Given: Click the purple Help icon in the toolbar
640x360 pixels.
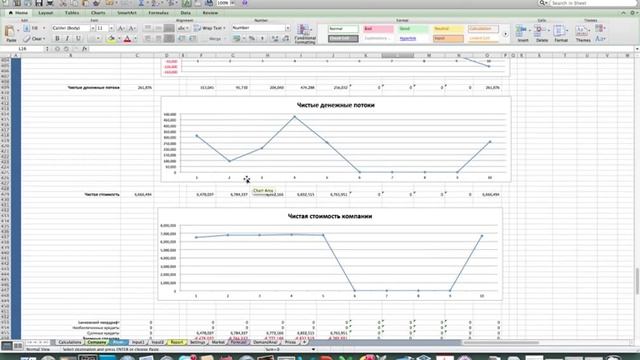Looking at the screenshot, I should click(244, 3).
